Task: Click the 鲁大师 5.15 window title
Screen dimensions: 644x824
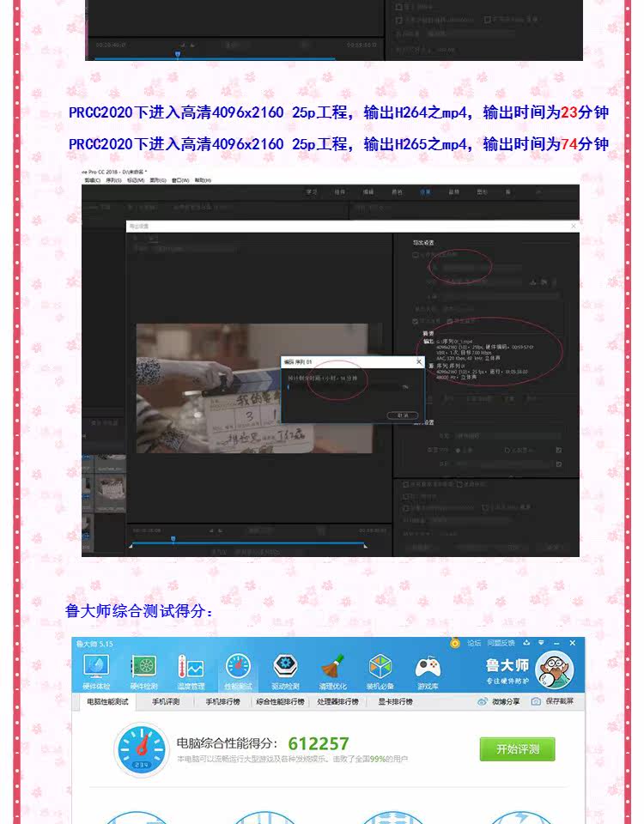Action: point(94,644)
